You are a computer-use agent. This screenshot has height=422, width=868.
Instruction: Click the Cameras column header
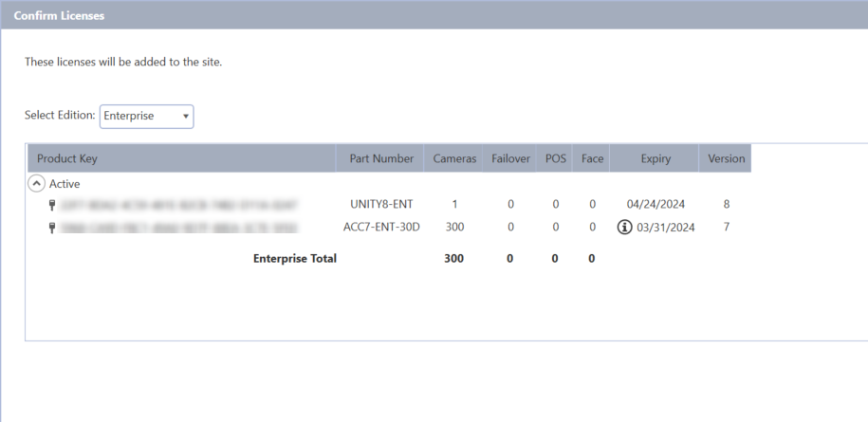[454, 158]
